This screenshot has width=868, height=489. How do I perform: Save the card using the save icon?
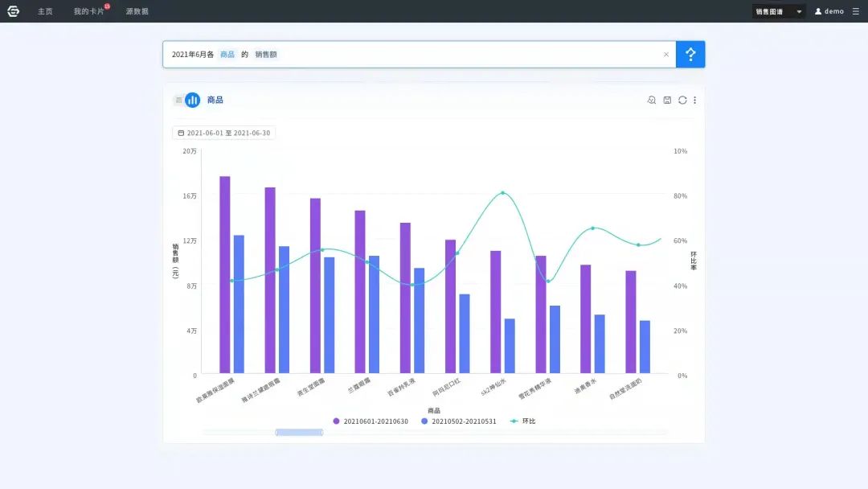point(667,100)
